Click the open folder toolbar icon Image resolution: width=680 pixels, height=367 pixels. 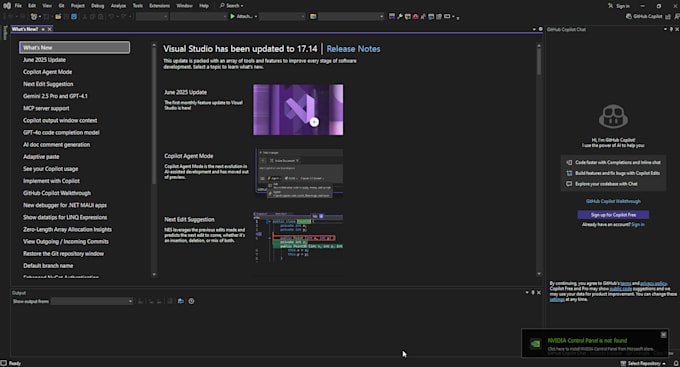tap(58, 16)
